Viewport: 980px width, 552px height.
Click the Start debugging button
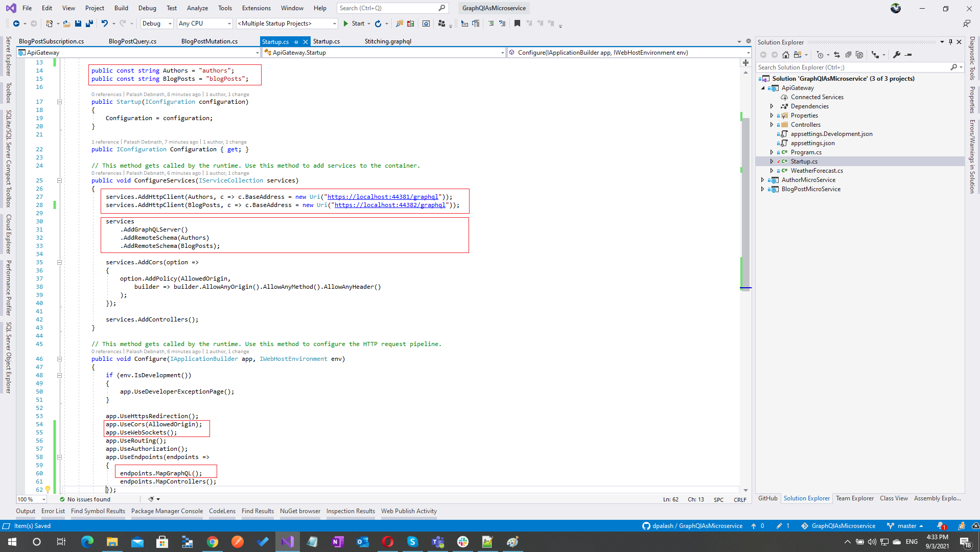coord(354,24)
